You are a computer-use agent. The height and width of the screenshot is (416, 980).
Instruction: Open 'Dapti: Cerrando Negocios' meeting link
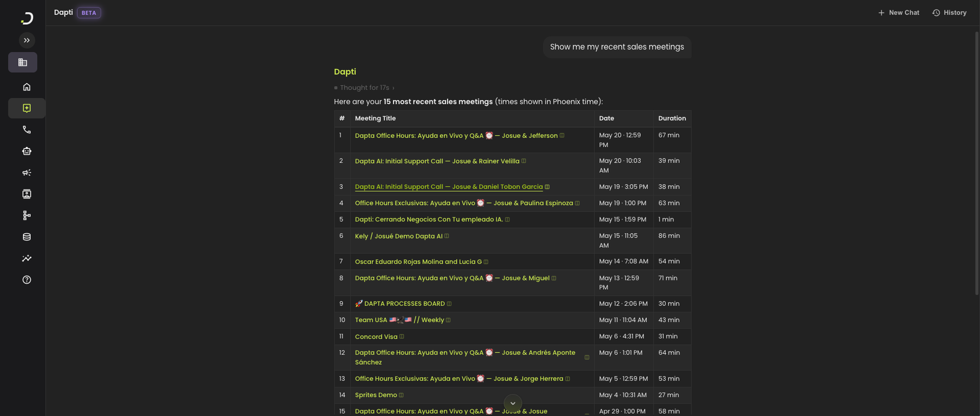click(429, 219)
